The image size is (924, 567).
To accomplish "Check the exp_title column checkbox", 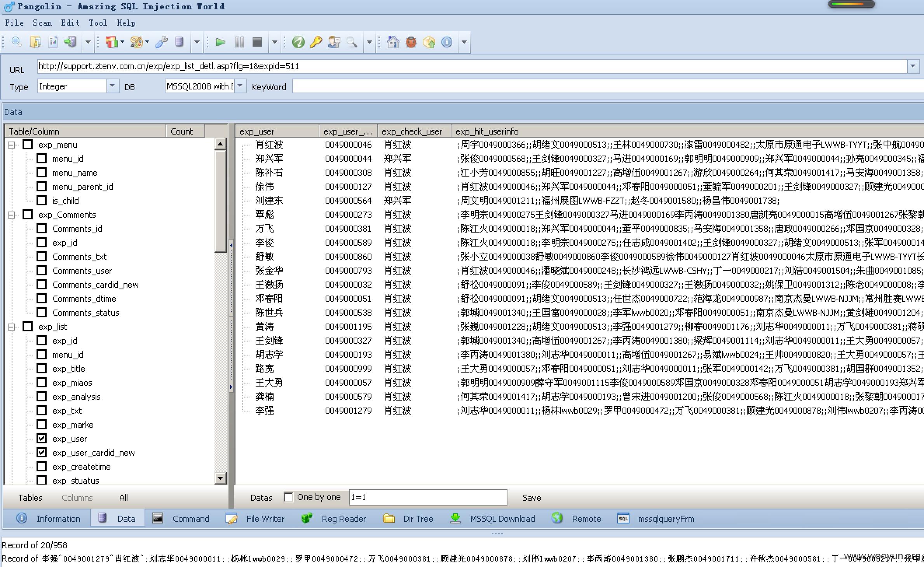I will pos(42,368).
